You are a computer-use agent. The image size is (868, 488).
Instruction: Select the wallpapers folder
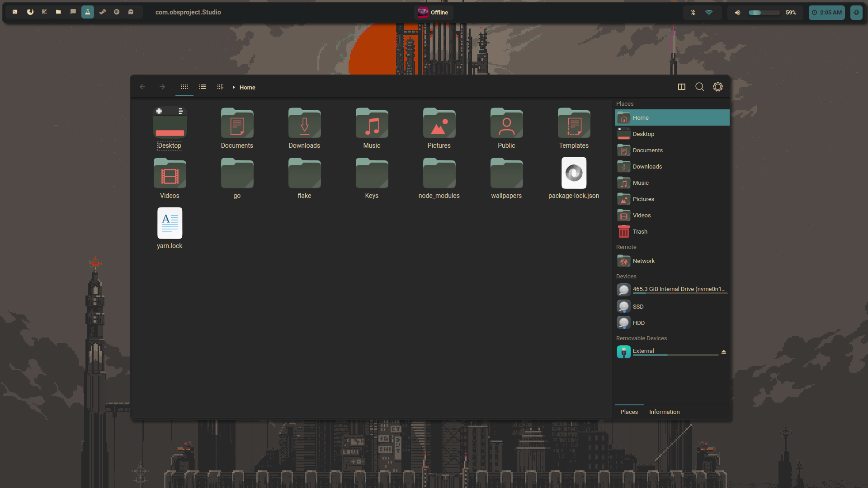click(506, 178)
